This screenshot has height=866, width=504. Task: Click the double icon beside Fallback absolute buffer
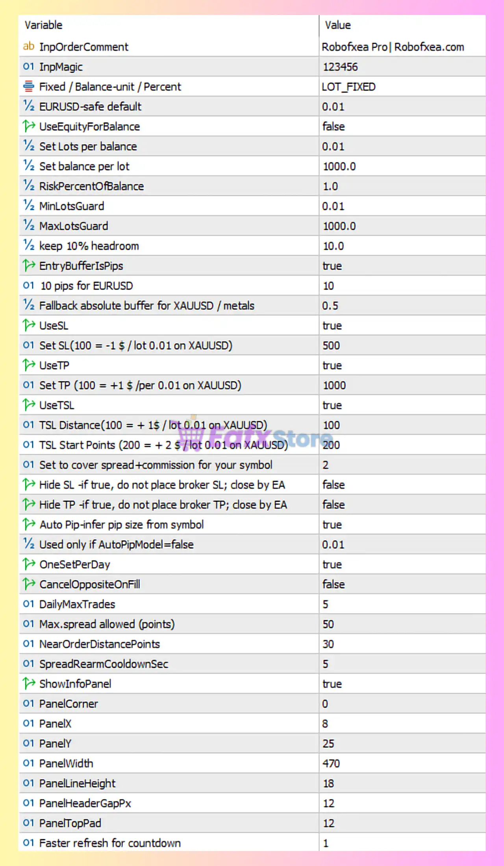click(28, 305)
